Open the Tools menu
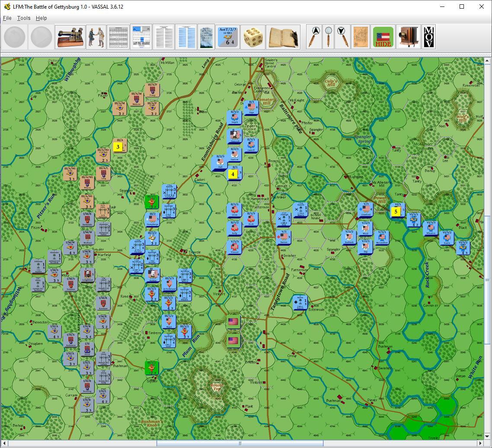 click(x=24, y=18)
